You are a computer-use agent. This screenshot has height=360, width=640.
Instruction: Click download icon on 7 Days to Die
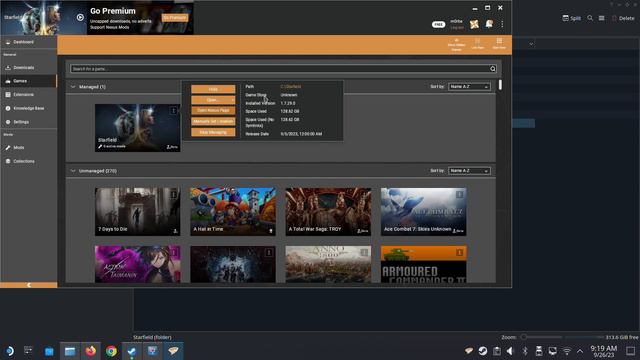pos(175,231)
